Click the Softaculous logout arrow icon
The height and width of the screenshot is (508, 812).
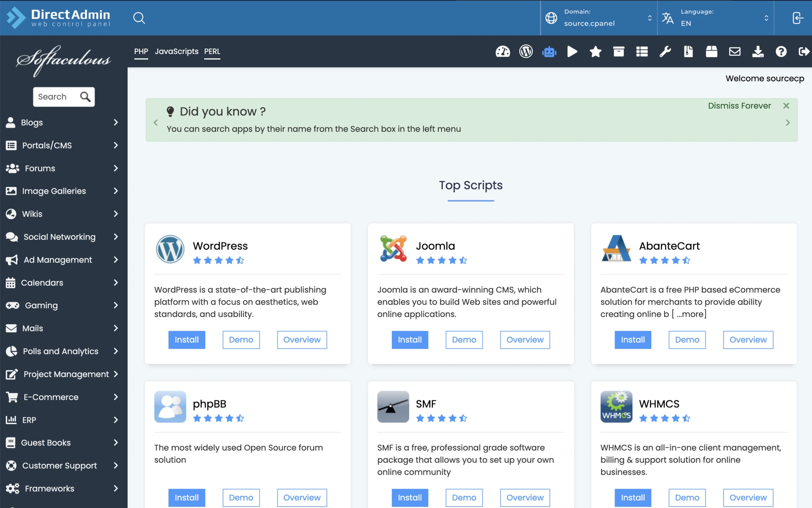pyautogui.click(x=804, y=52)
